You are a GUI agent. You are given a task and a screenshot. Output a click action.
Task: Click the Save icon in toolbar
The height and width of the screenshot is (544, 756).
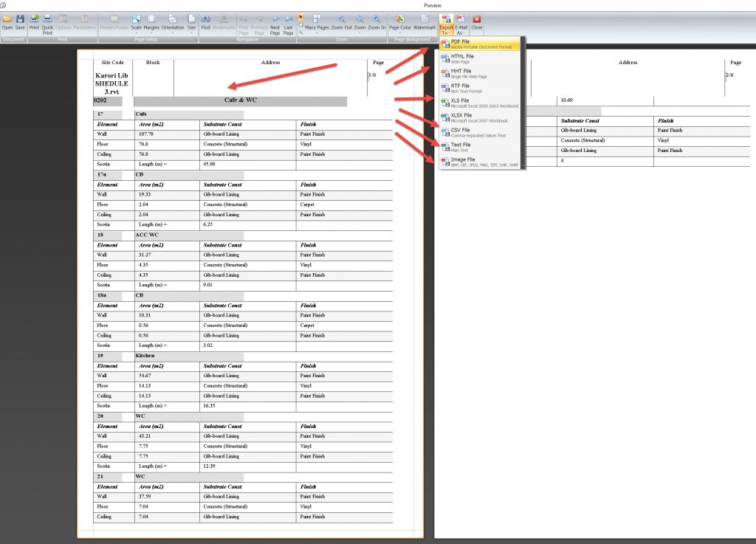(20, 22)
